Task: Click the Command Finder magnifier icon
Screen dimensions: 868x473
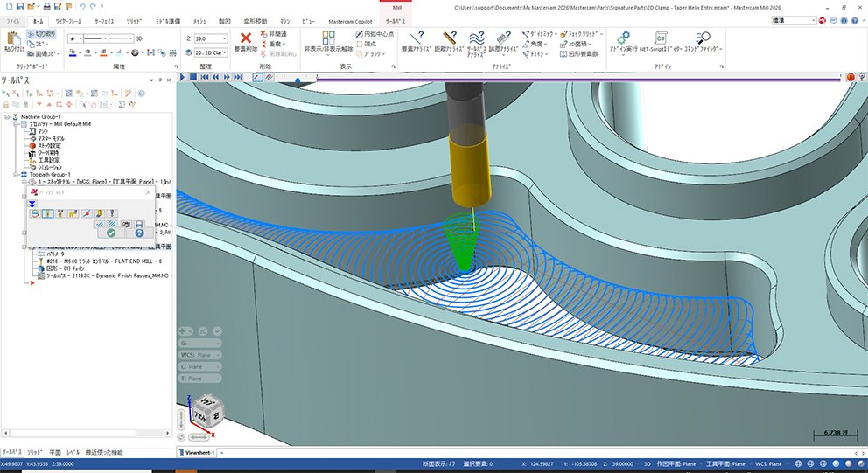Action: coord(703,38)
